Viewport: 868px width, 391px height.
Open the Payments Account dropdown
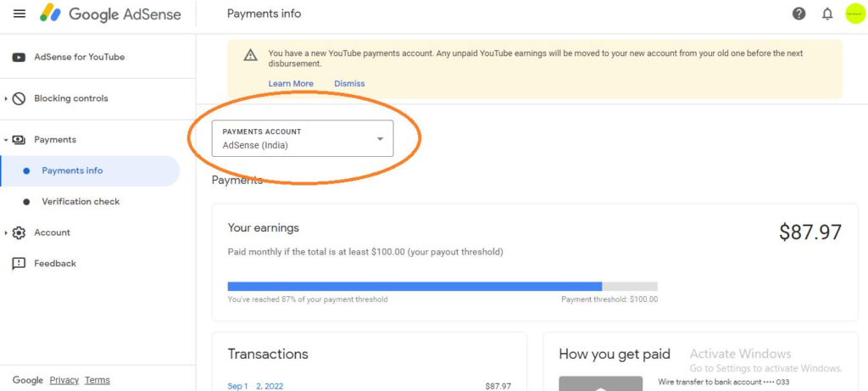tap(303, 138)
